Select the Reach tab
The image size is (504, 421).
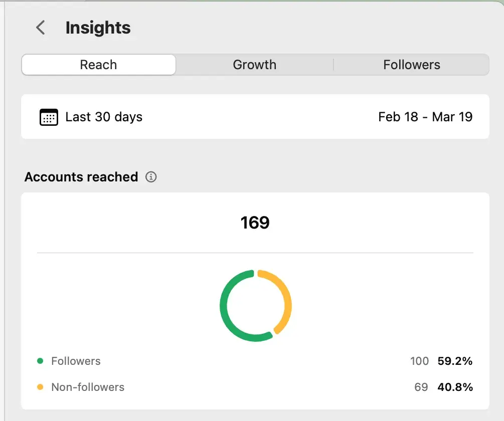[99, 65]
